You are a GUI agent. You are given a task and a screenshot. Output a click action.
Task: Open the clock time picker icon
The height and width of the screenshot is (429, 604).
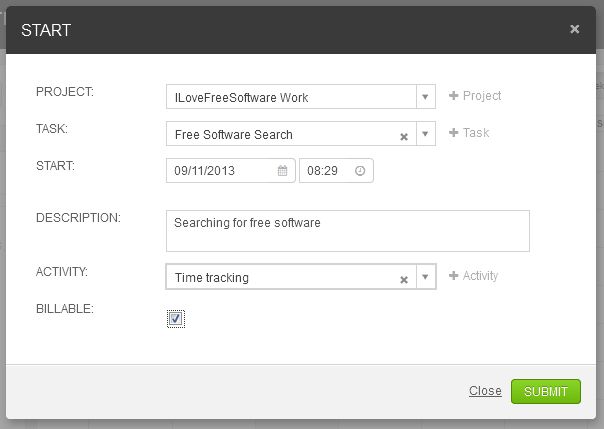click(x=360, y=171)
